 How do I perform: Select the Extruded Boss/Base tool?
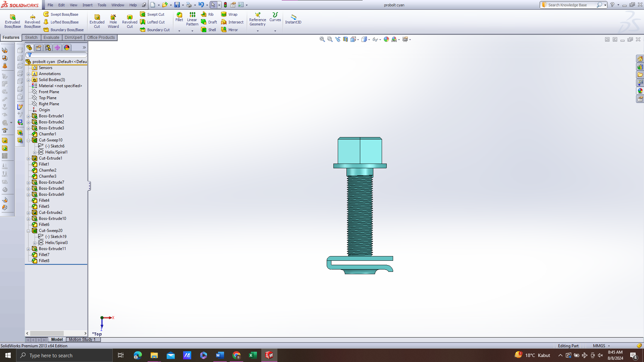[x=12, y=21]
